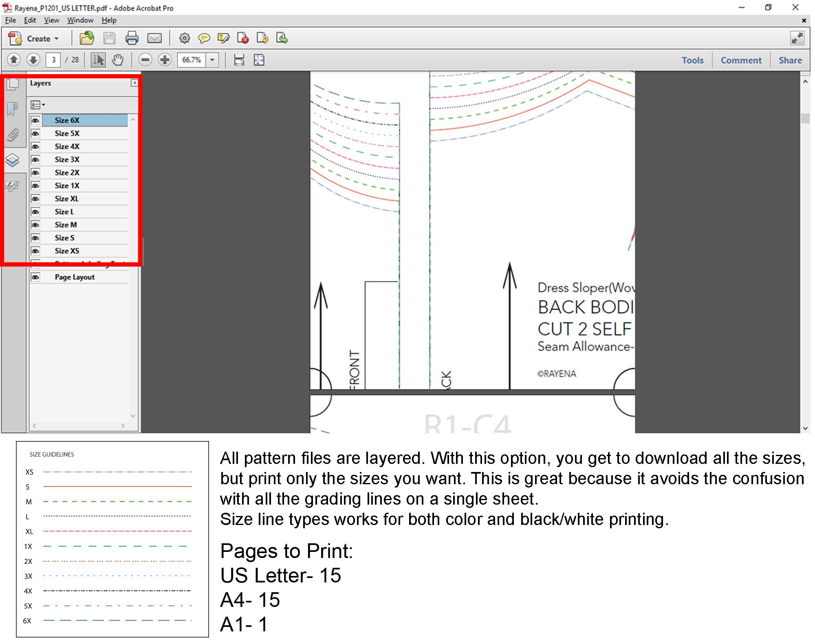815x644 pixels.
Task: Open the zoom percentage dropdown arrow
Action: tap(212, 60)
